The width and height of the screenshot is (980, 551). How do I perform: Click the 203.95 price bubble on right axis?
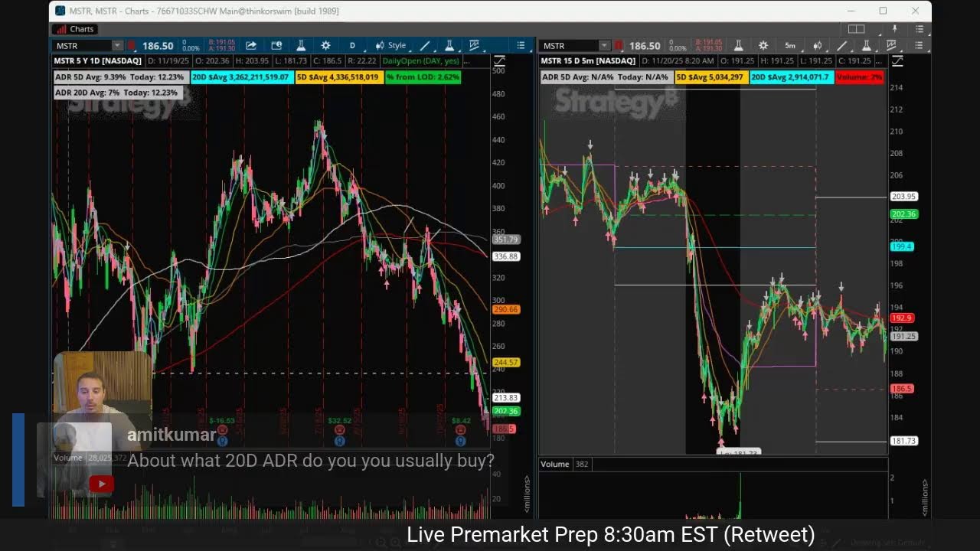903,197
